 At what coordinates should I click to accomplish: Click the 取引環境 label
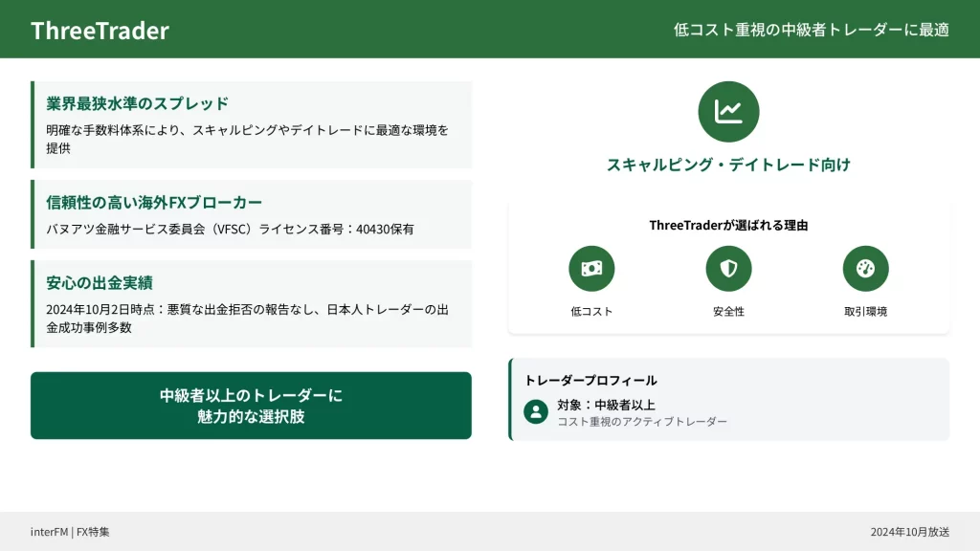pyautogui.click(x=865, y=312)
